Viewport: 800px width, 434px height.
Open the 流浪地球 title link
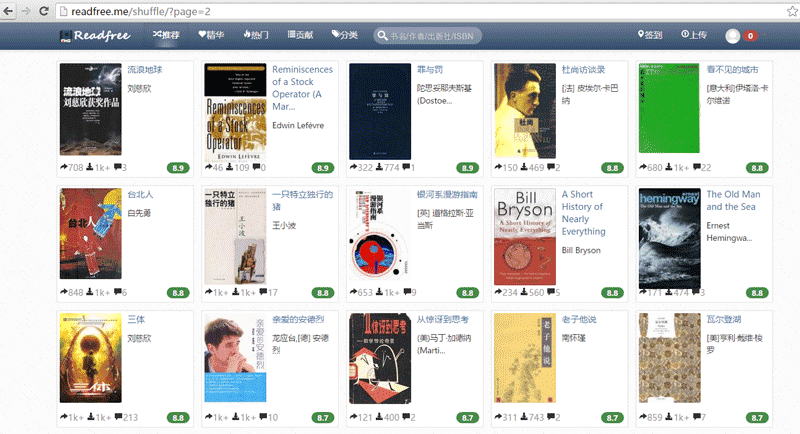click(x=144, y=69)
